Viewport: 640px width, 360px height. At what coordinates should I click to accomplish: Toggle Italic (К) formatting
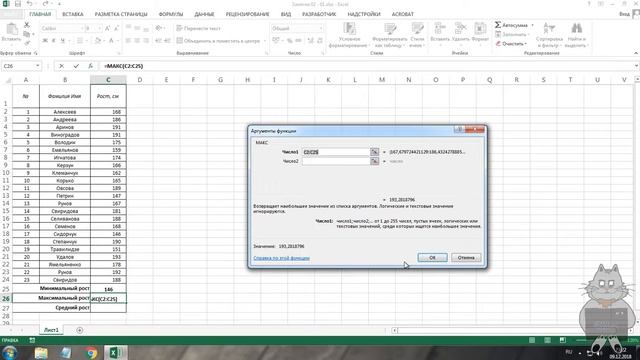click(53, 41)
